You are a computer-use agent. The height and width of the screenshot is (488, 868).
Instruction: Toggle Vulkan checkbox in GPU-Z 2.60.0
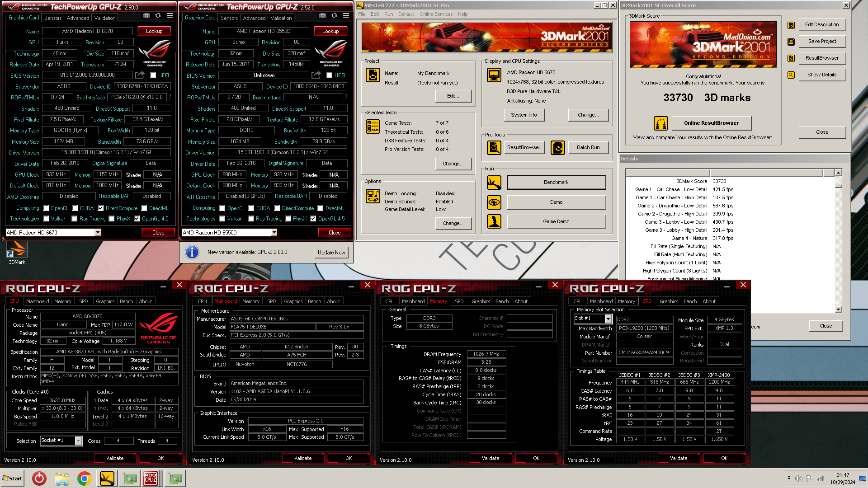(x=46, y=219)
